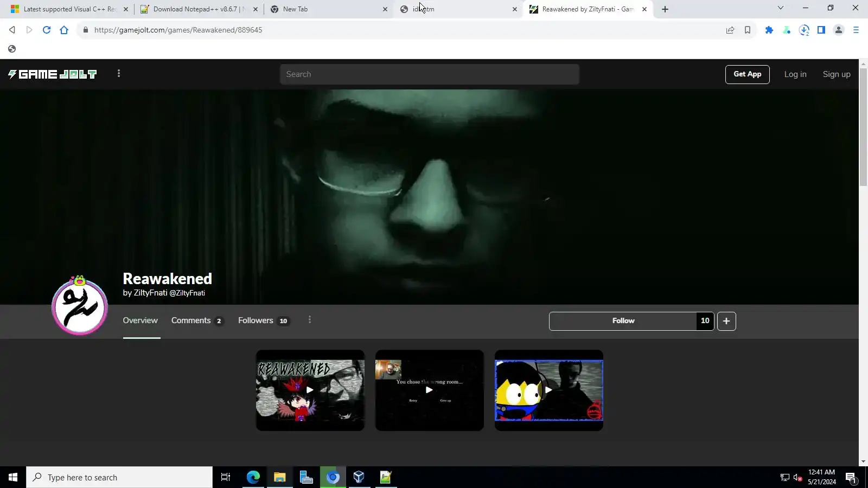Open the @ZiltyFnati profile link
868x488 pixels.
(x=187, y=293)
